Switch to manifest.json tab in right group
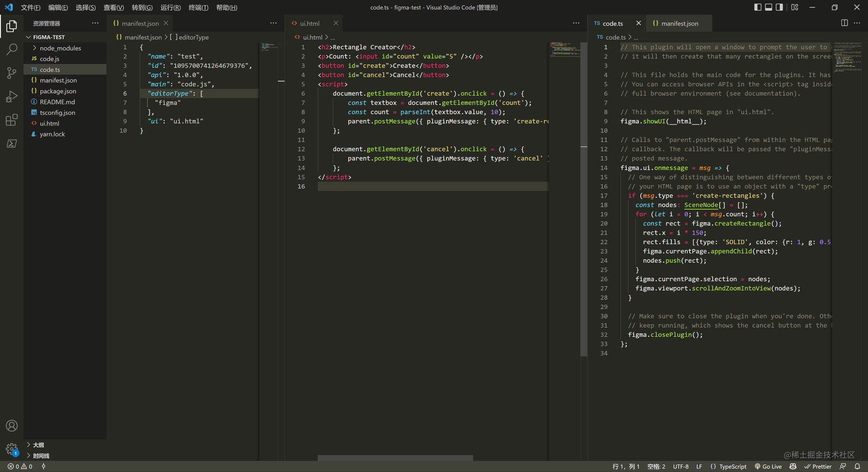 pos(679,23)
